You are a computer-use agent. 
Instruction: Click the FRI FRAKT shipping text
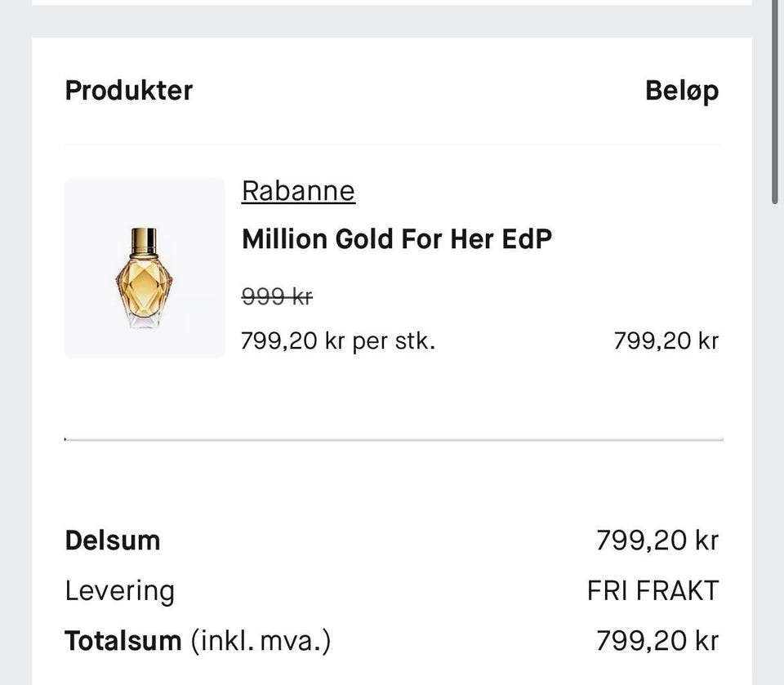click(653, 590)
